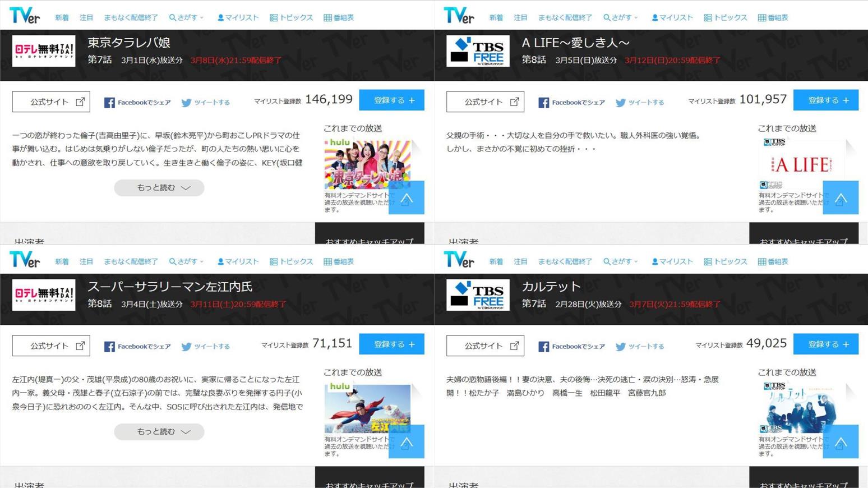The image size is (868, 488).
Task: Open さがす dropdown above カルテット
Action: tap(621, 261)
